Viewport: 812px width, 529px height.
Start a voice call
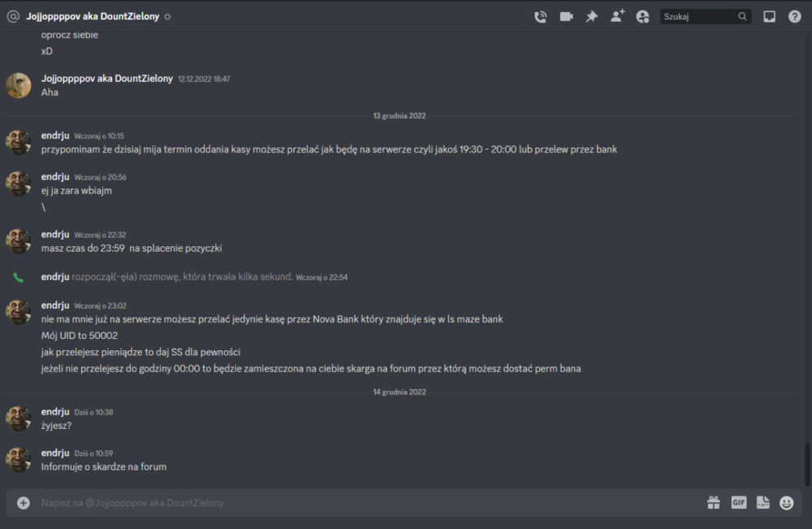tap(540, 16)
